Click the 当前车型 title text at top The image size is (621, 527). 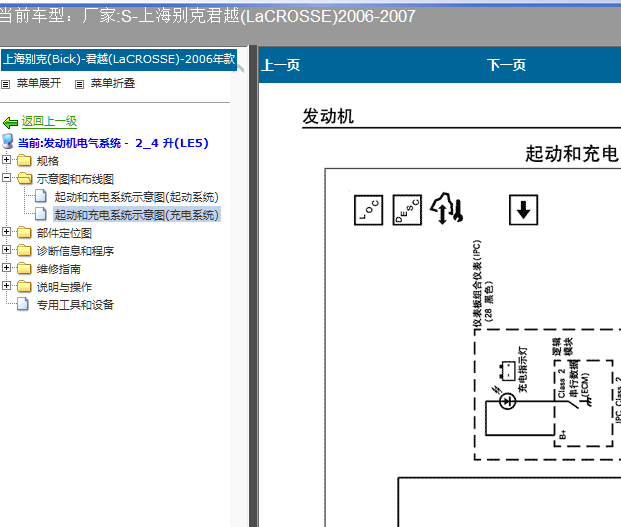[x=208, y=16]
